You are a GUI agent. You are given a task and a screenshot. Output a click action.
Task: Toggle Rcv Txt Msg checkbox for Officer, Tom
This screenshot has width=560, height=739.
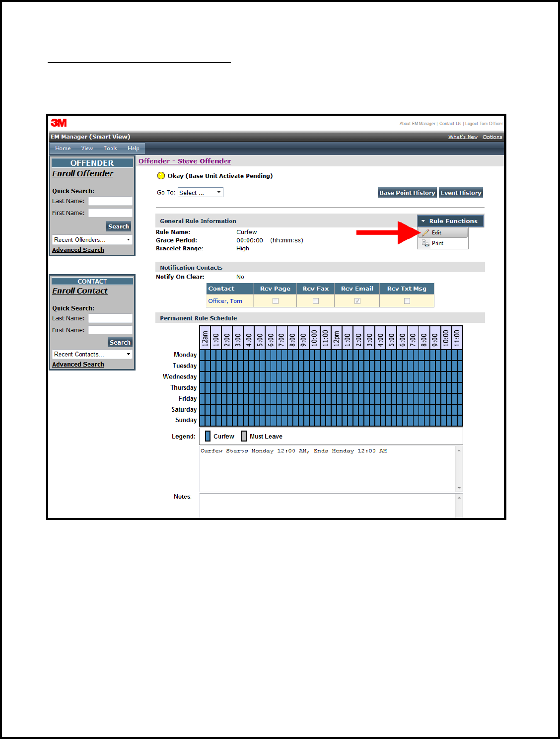[407, 301]
